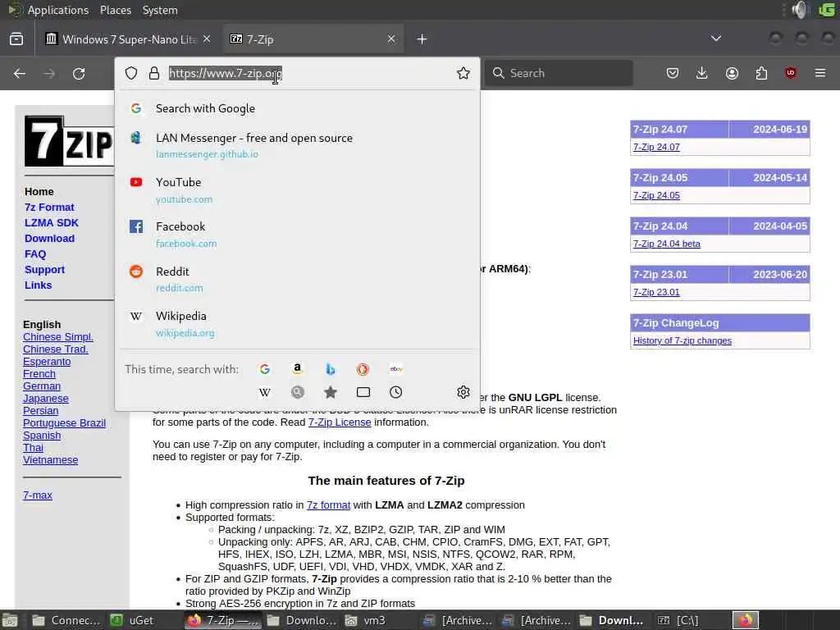Select the 7-Zip browser tab
840x630 pixels.
pos(313,39)
